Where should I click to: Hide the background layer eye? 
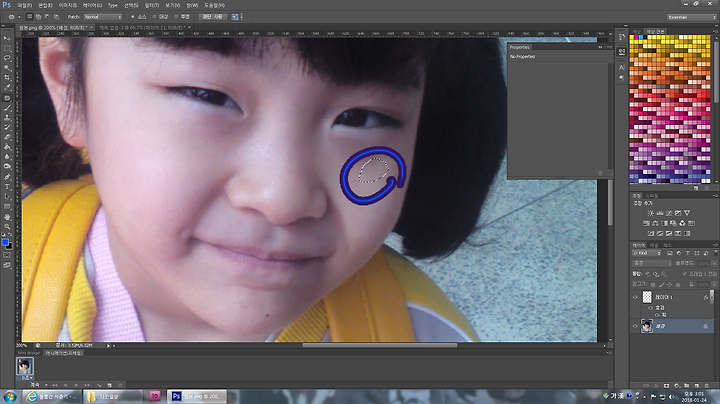(x=636, y=326)
